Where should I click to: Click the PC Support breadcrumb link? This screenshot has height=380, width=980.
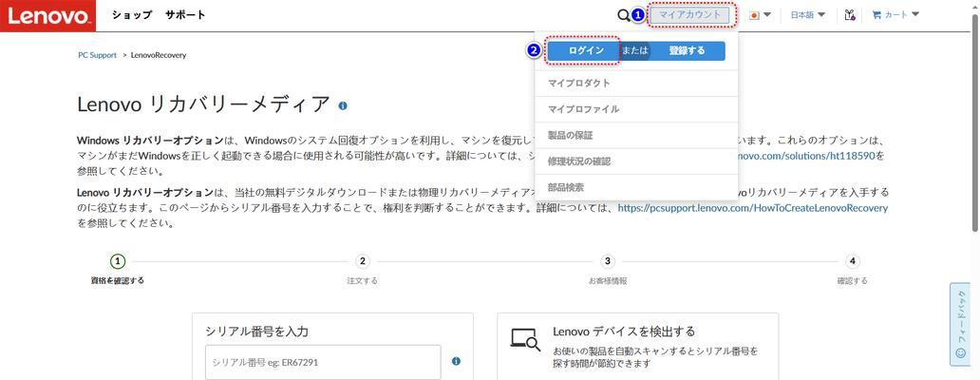[98, 55]
